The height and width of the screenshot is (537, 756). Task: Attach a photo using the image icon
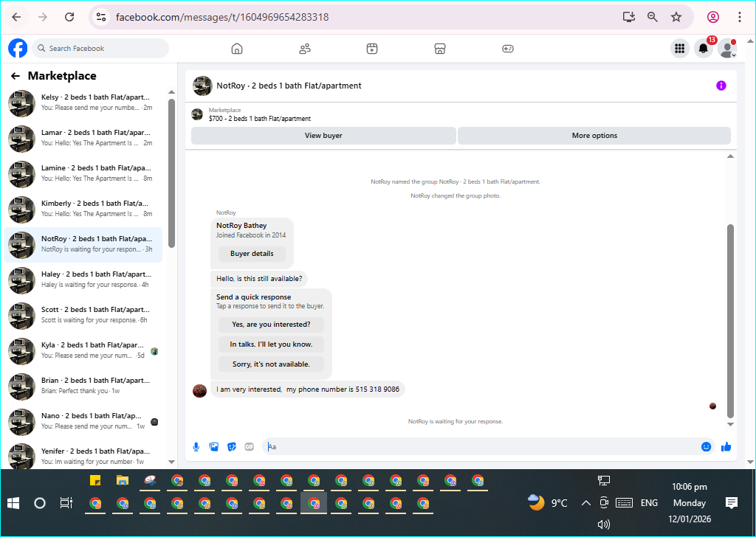tap(214, 447)
